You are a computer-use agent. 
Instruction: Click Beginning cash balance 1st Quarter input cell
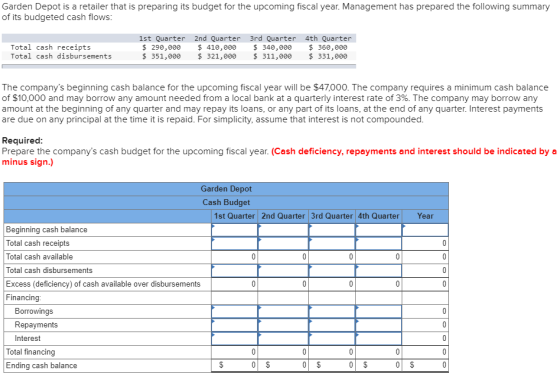[x=234, y=230]
